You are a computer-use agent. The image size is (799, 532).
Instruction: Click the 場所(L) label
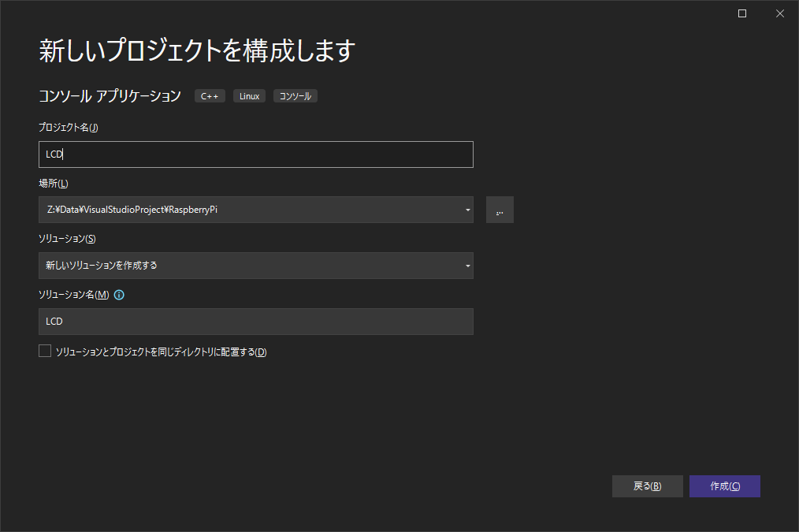pos(54,184)
